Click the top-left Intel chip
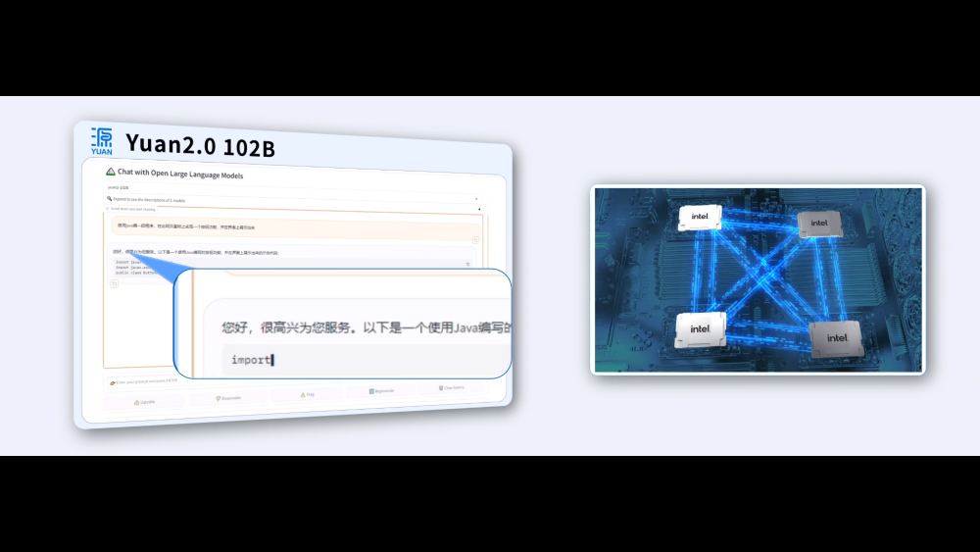 700,218
